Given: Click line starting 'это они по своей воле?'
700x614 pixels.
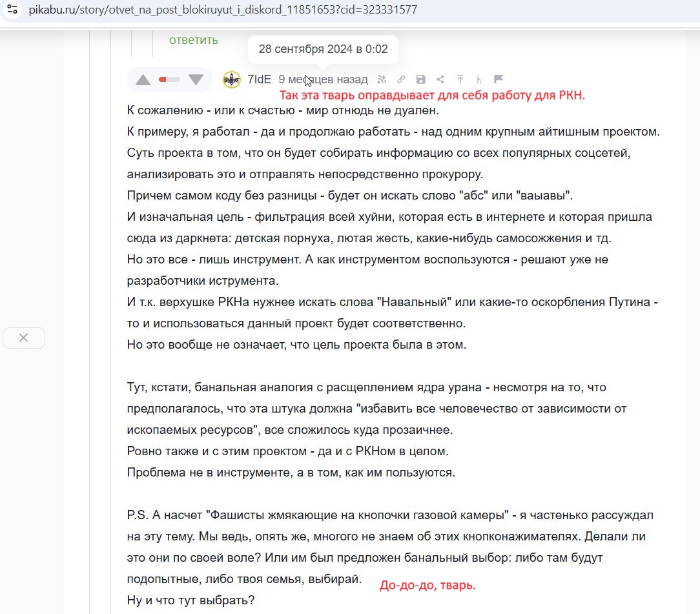Looking at the screenshot, I should coord(365,558).
